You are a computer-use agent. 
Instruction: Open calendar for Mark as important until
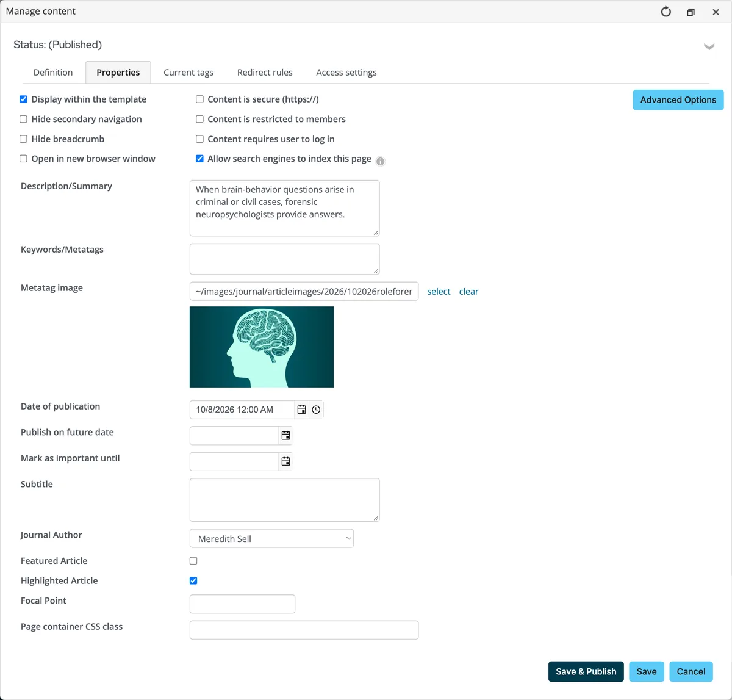(x=285, y=461)
